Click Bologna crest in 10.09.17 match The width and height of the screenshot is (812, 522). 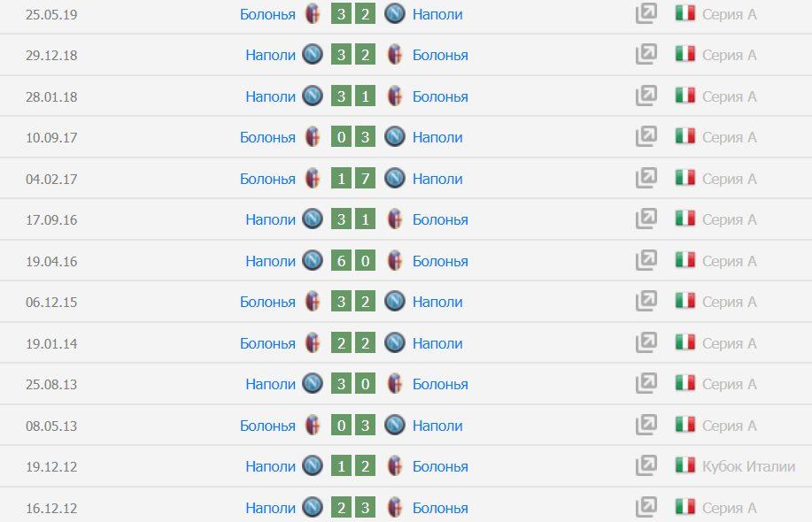coord(313,137)
